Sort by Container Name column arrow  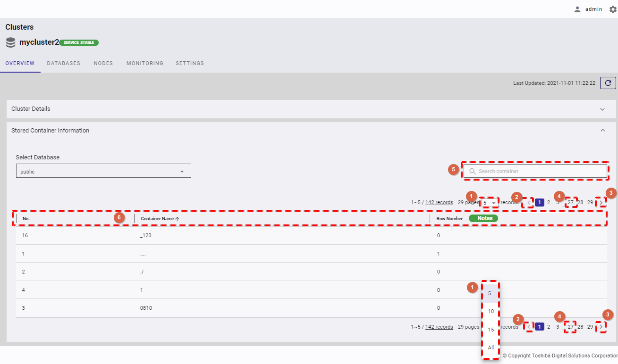tap(178, 219)
